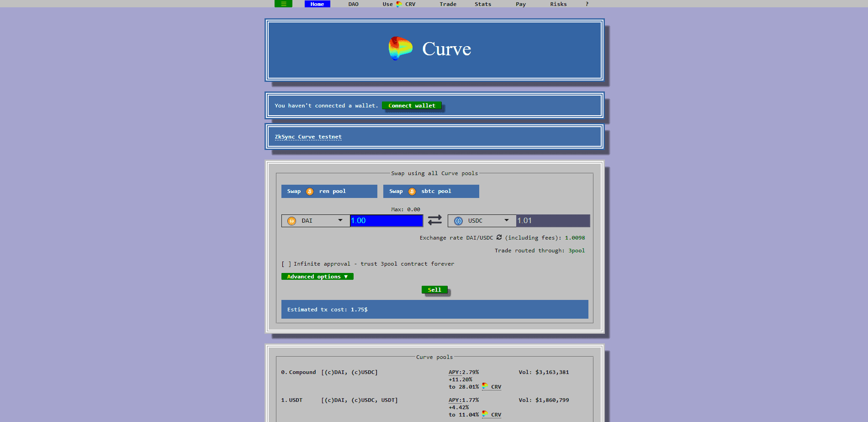Viewport: 868px width, 422px height.
Task: Click the CRV logo in Use CRV menu
Action: pos(399,4)
